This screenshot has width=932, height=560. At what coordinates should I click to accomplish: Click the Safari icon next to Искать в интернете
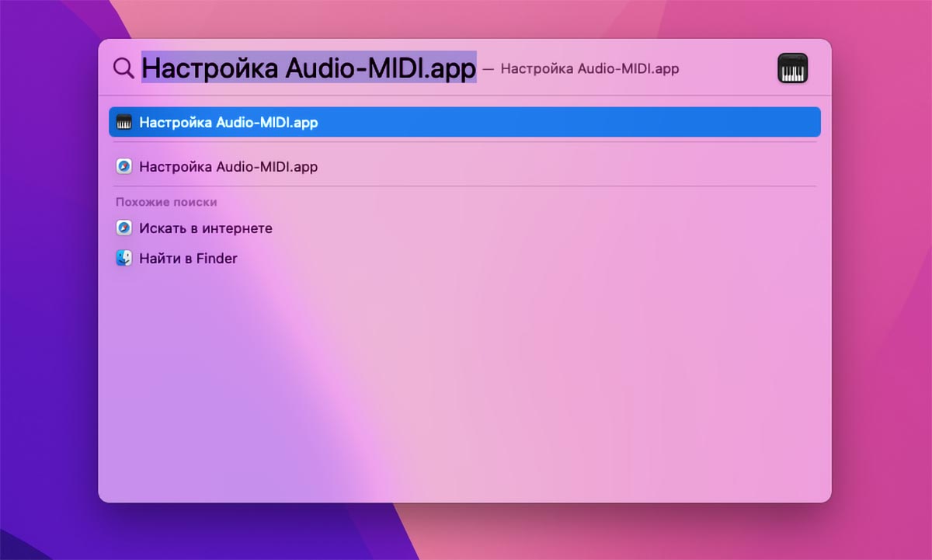[124, 228]
